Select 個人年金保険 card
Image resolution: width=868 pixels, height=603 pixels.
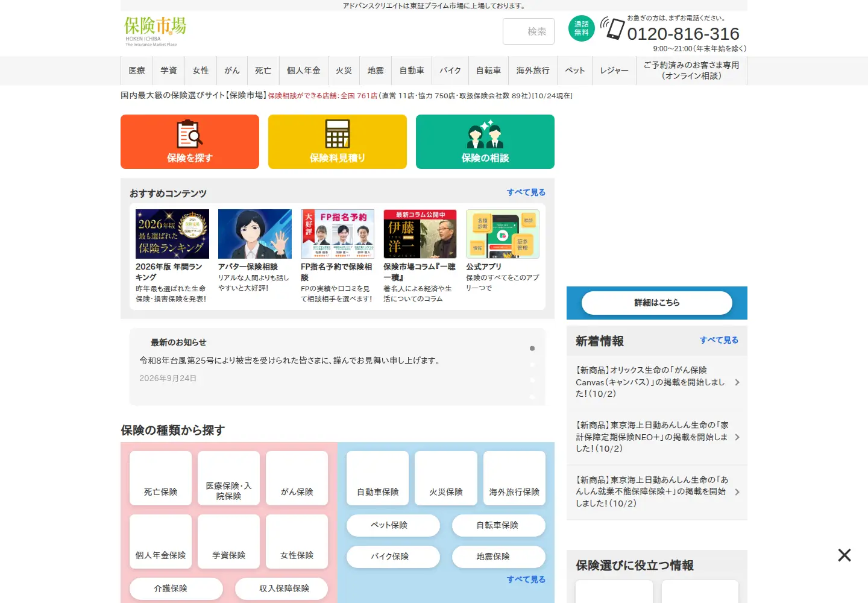(x=161, y=541)
